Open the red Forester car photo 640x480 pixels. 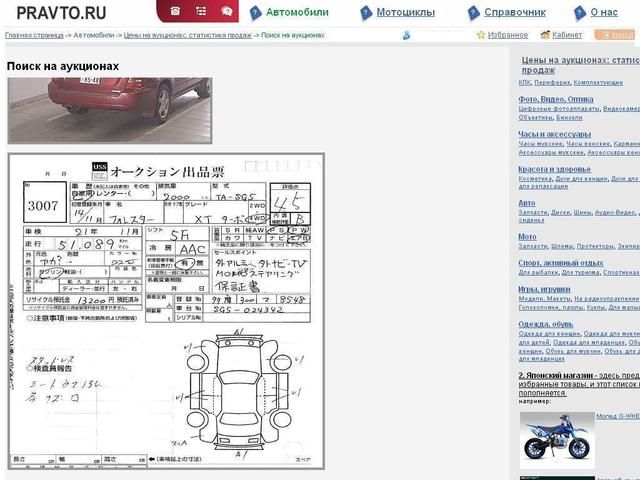[x=110, y=111]
